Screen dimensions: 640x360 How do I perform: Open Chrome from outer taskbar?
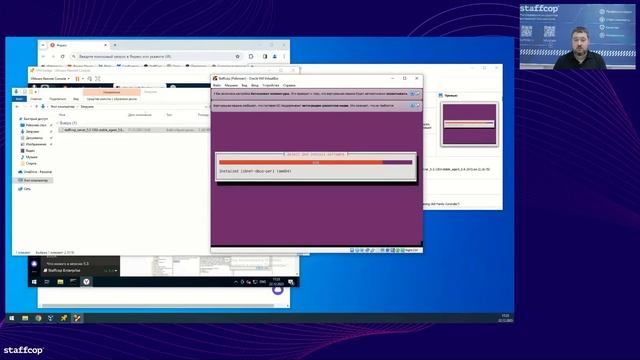click(x=38, y=318)
